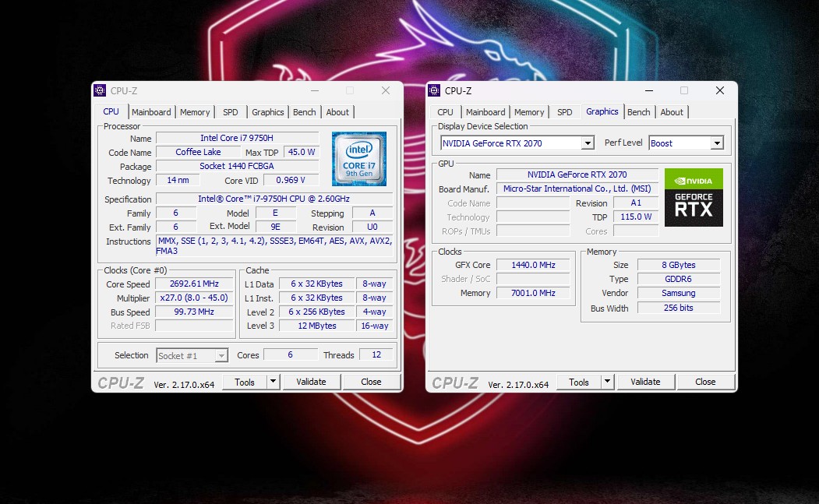
Task: Open Tools dropdown arrow in left window
Action: [x=273, y=382]
